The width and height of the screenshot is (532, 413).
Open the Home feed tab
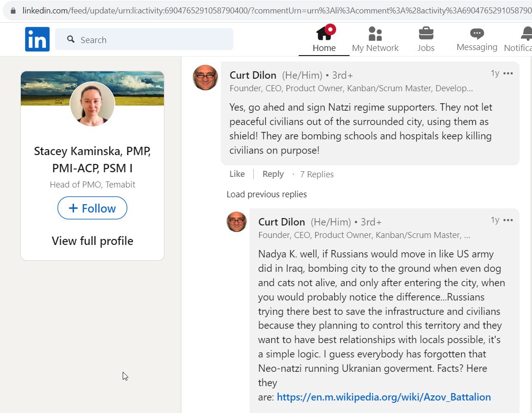click(x=324, y=39)
